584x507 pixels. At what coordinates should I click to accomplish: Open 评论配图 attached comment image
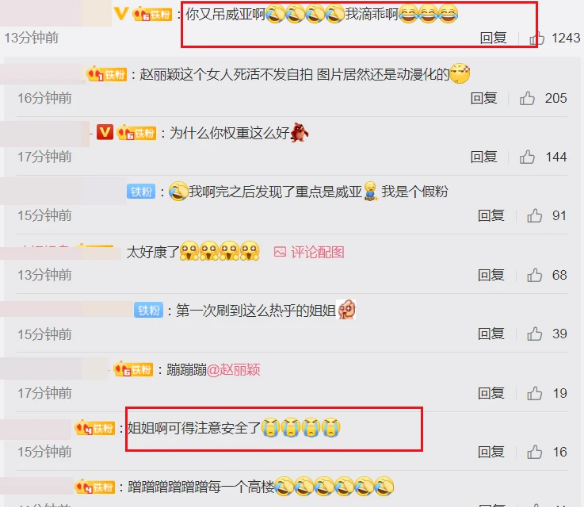(x=309, y=252)
